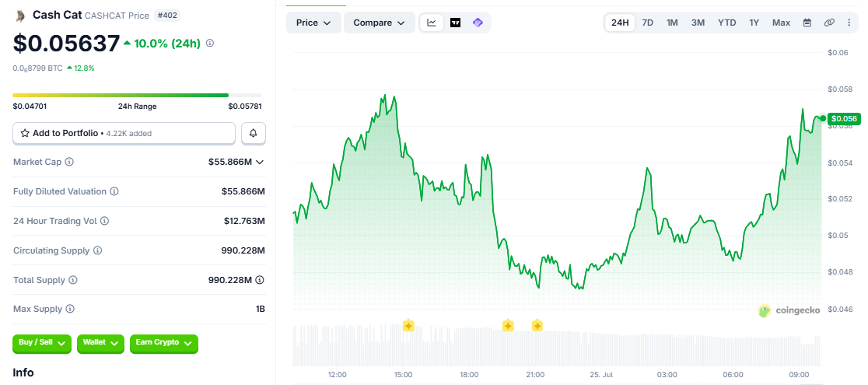
Task: Click the $0.056 current price tag on chart
Action: 844,118
